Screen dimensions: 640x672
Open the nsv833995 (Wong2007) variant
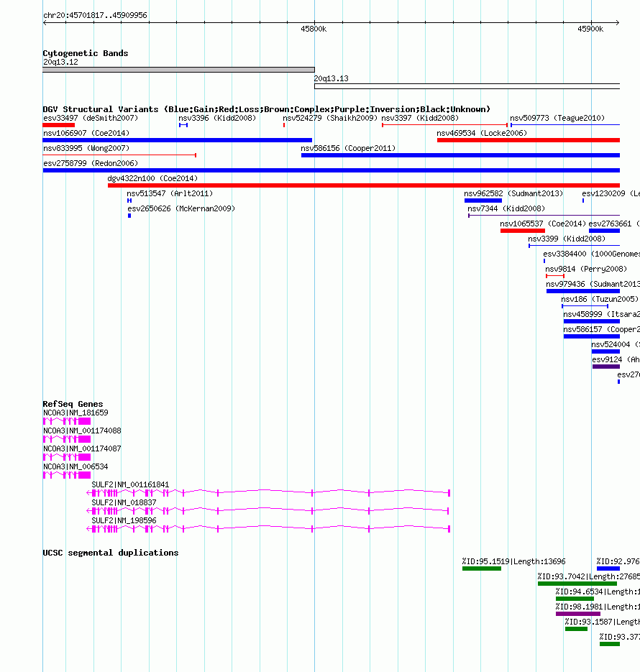[119, 155]
